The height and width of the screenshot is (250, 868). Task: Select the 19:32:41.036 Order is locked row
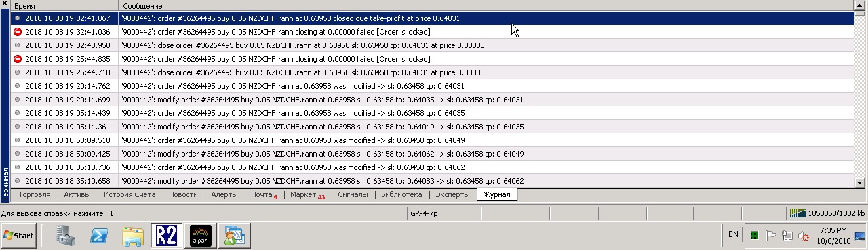pos(433,32)
